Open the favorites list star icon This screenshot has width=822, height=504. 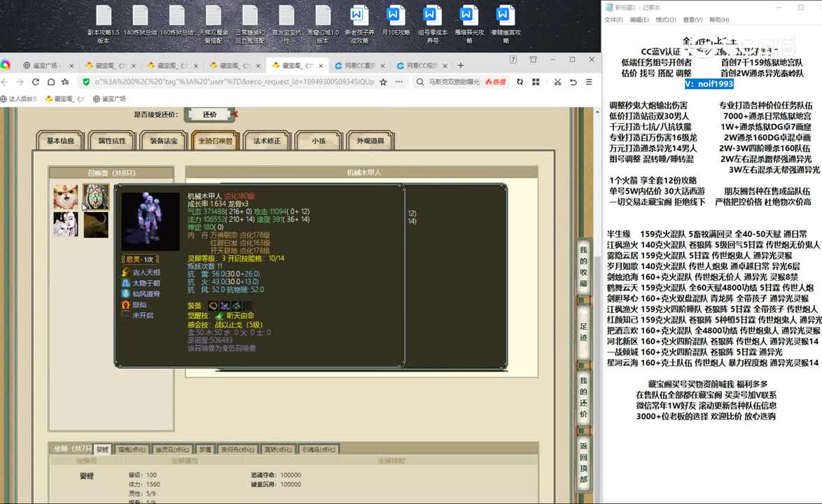click(66, 82)
